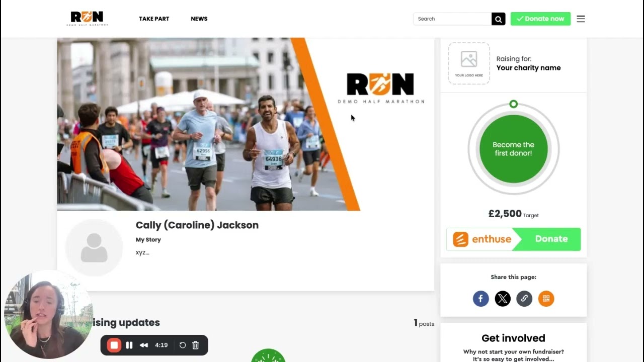Viewport: 644px width, 362px height.
Task: Open the orange QR code share icon
Action: [x=546, y=299]
